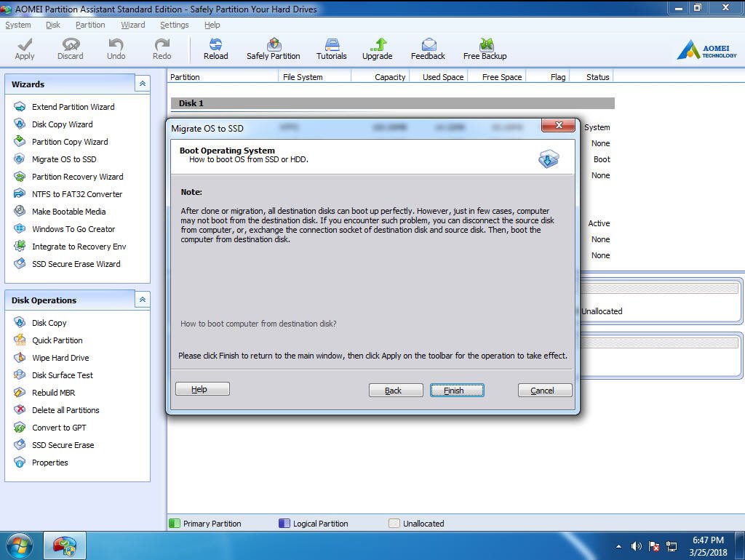The image size is (745, 560).
Task: Click the Unallocated label in disk map
Action: tap(602, 311)
